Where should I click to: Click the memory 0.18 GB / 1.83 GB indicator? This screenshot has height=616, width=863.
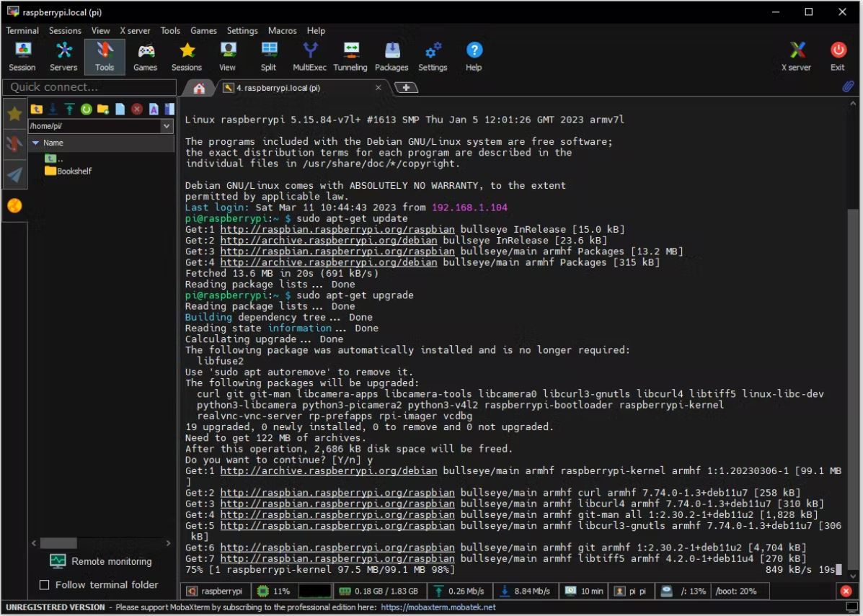[379, 592]
